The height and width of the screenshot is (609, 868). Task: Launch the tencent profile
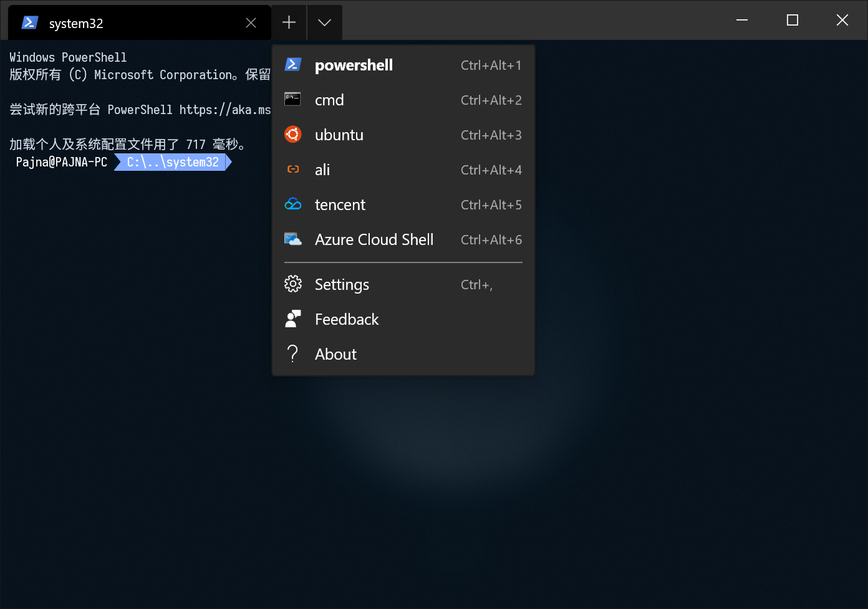(x=403, y=204)
